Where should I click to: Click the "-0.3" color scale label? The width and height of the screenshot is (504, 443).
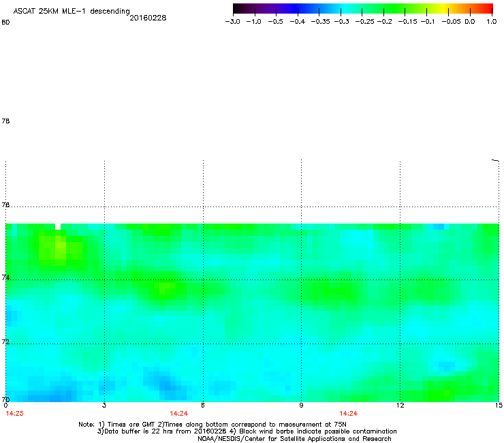click(x=341, y=22)
